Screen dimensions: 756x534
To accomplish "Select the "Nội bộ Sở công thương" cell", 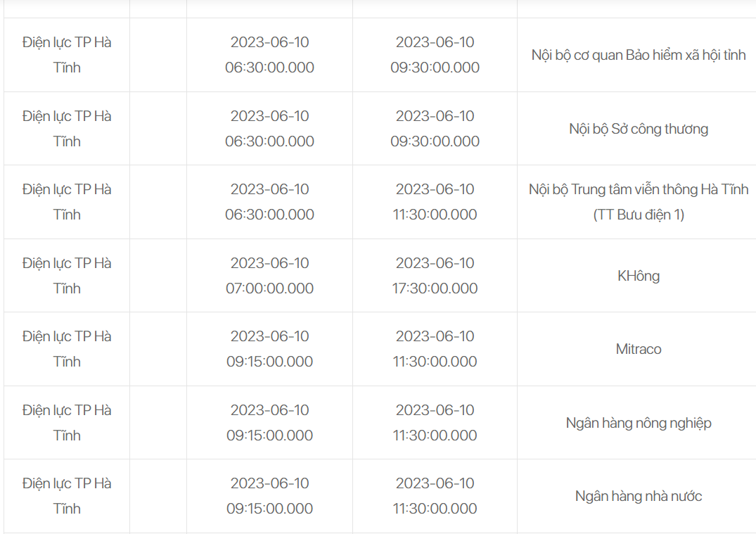I will click(x=638, y=129).
